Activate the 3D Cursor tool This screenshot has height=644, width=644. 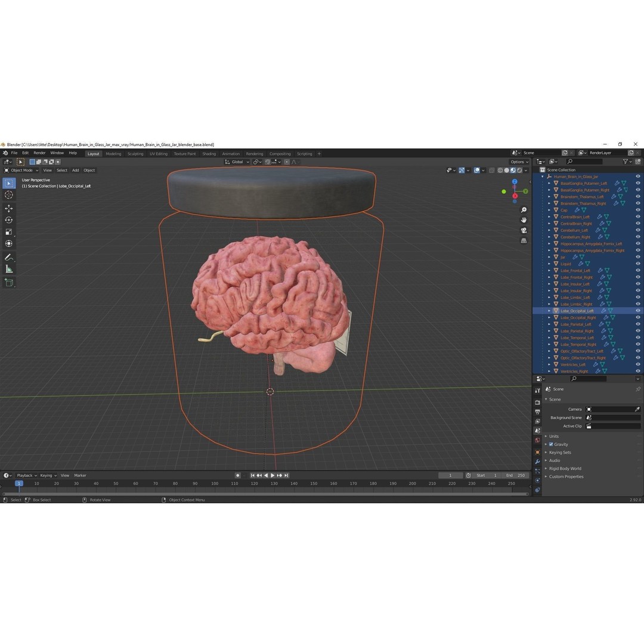click(x=9, y=195)
